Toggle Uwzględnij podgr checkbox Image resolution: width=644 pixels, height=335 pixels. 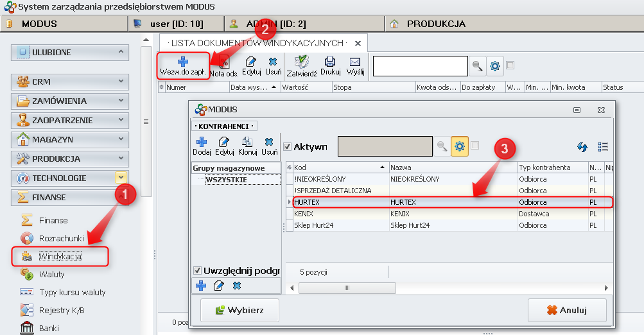197,271
